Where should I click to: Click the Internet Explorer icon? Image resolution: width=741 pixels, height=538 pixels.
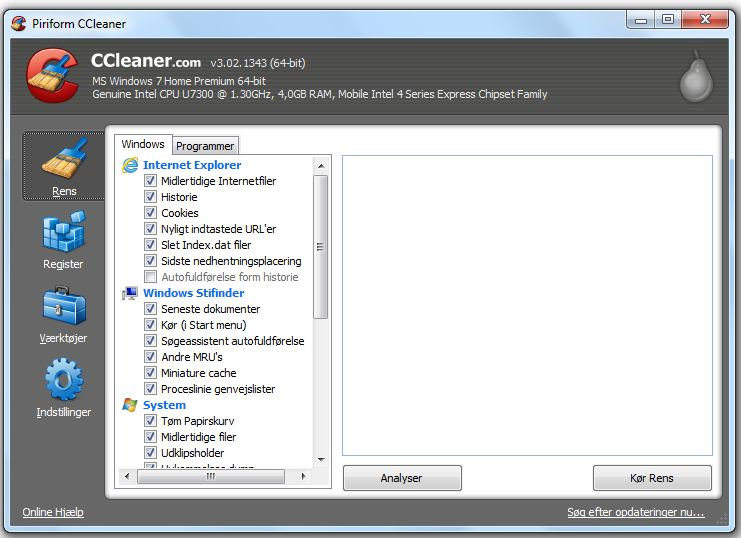tap(130, 165)
